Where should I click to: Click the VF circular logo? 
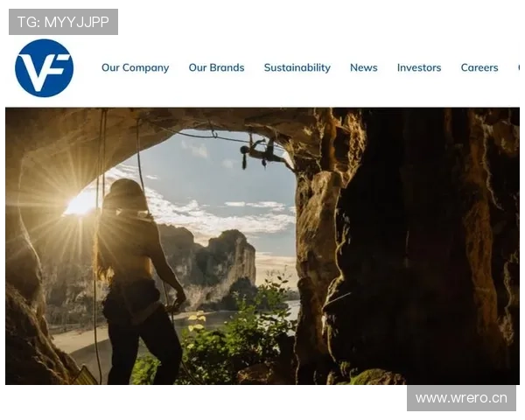44,68
